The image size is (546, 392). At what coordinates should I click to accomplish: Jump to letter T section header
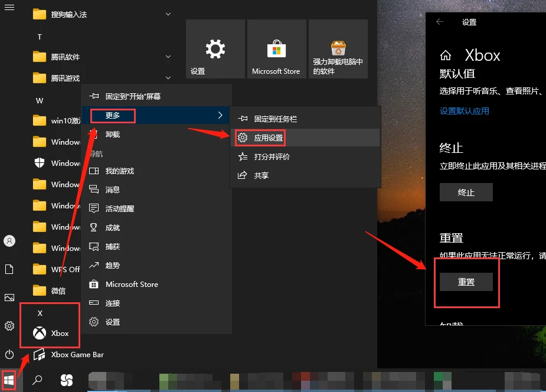40,37
